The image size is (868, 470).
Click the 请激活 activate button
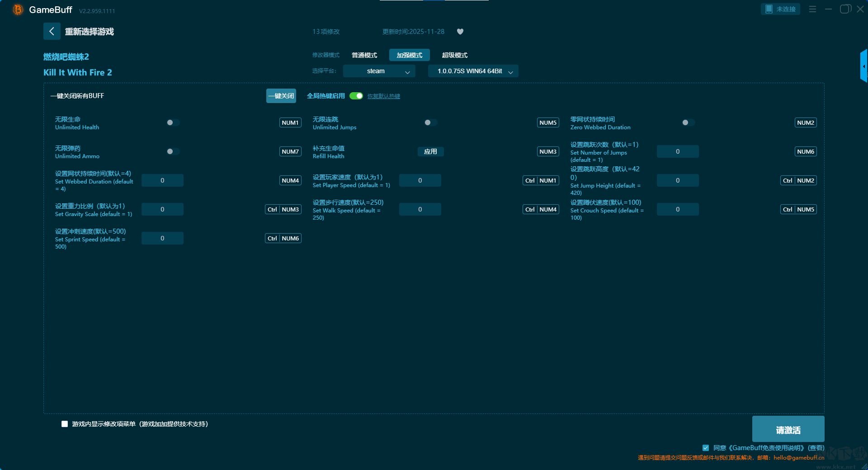point(788,429)
